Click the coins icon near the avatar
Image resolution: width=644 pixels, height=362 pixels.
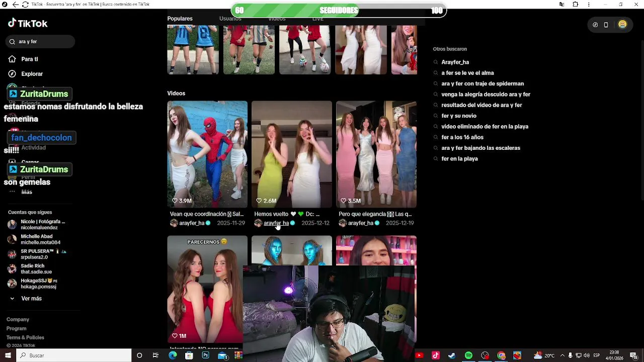pos(595,25)
